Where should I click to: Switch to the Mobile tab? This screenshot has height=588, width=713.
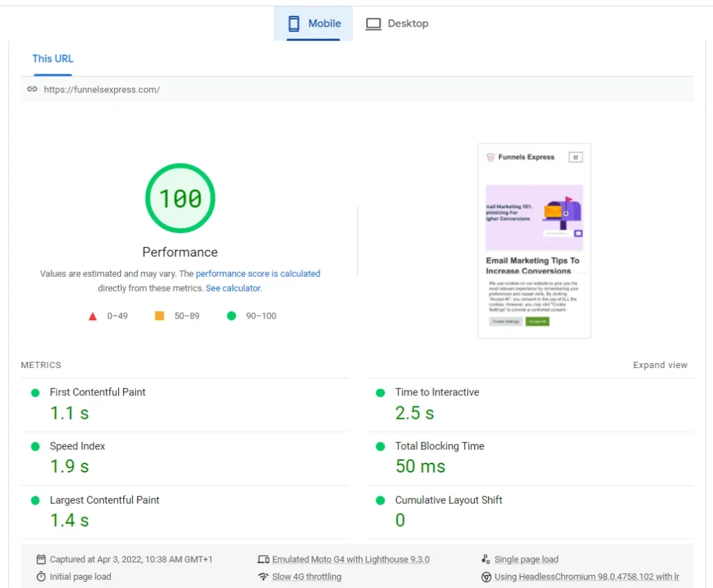coord(313,24)
